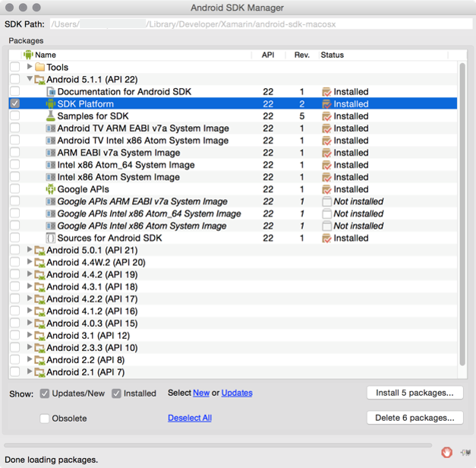Click the Updates link
Screen dimensions: 476x468
coord(237,393)
